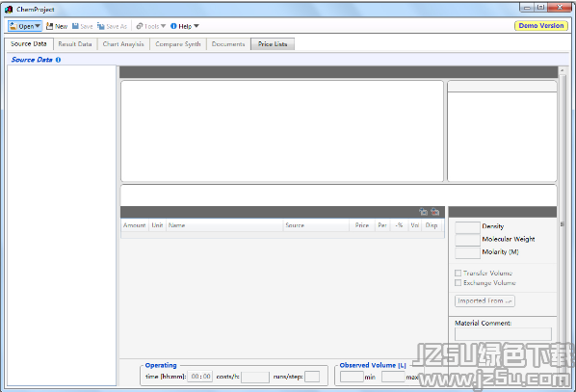
Task: Toggle the Transfer Volume checkbox
Action: 458,273
